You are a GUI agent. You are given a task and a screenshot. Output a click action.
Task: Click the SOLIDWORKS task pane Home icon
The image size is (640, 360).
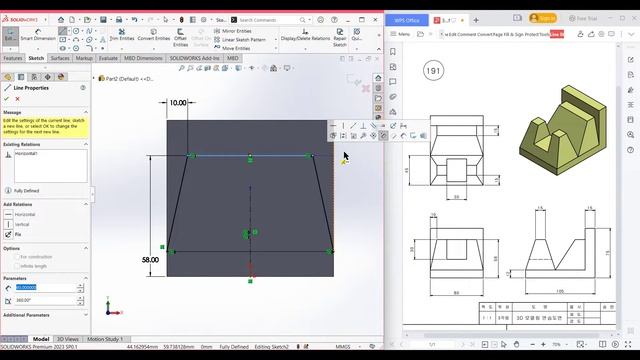pyautogui.click(x=378, y=78)
